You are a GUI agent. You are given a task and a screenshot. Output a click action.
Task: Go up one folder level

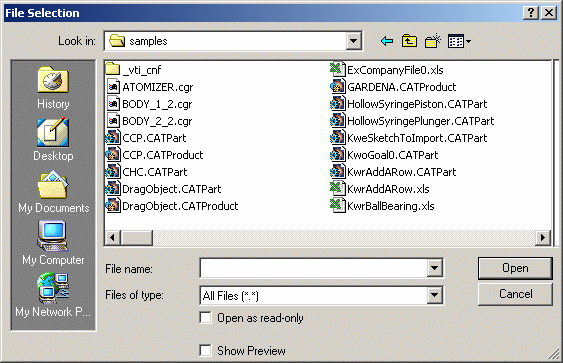click(x=409, y=41)
